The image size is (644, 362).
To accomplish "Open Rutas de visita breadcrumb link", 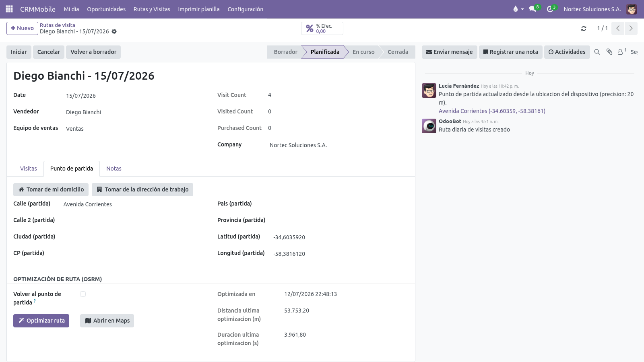I will 58,25.
